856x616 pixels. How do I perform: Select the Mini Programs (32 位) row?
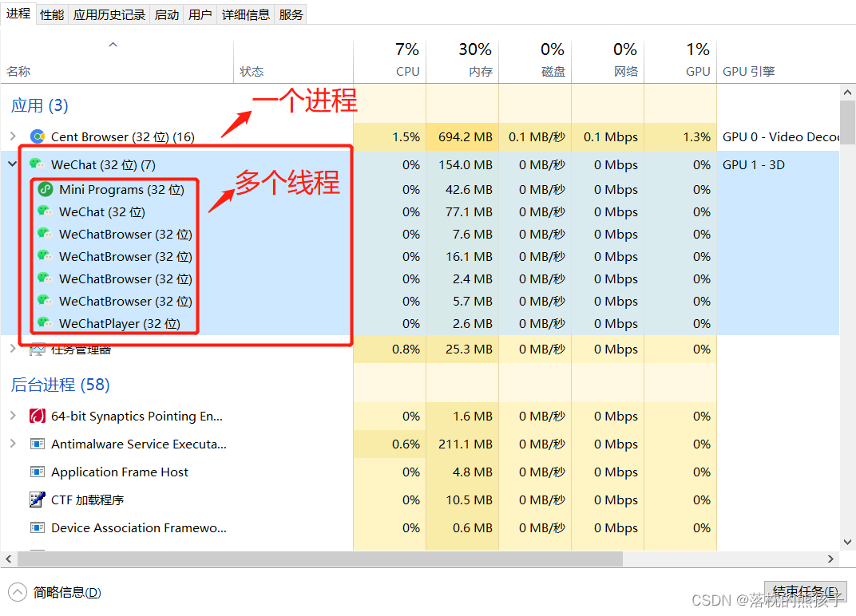click(419, 189)
